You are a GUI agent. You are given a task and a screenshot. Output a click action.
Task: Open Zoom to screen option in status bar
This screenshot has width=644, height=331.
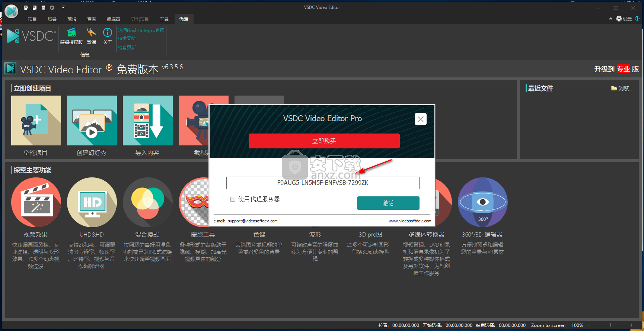pyautogui.click(x=548, y=325)
